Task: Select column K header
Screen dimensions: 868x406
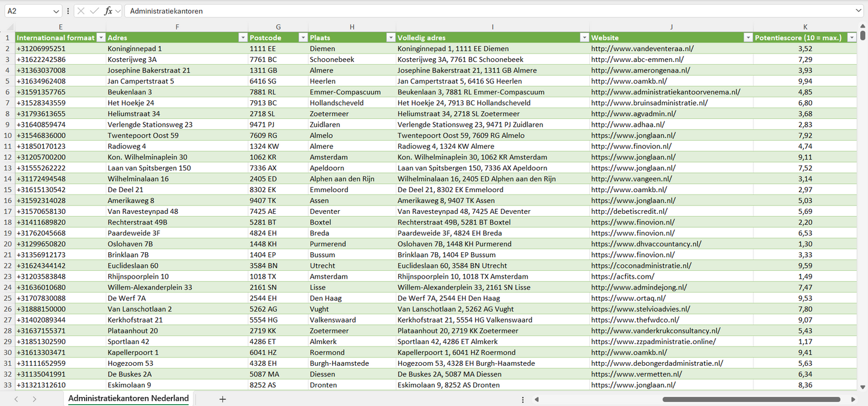Action: coord(805,26)
